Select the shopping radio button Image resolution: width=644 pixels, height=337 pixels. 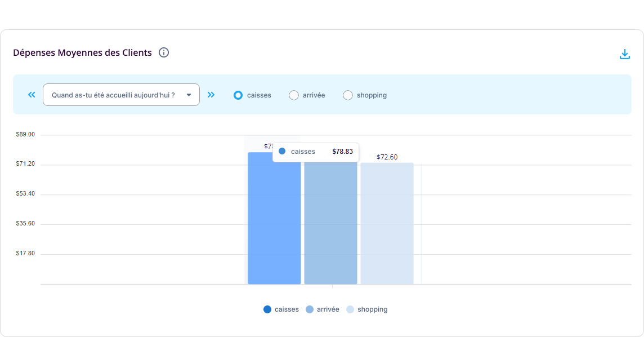click(348, 95)
